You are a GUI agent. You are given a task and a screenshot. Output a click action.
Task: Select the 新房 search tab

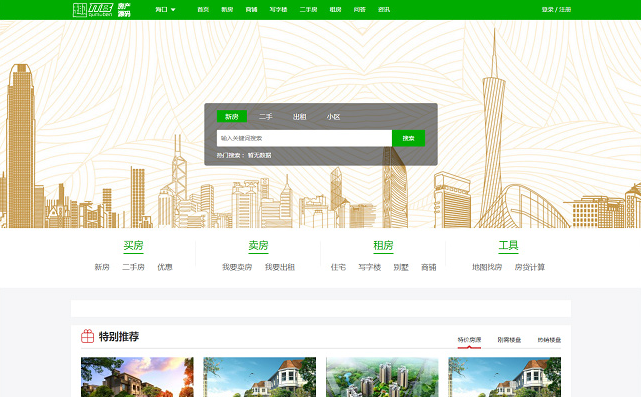click(232, 117)
